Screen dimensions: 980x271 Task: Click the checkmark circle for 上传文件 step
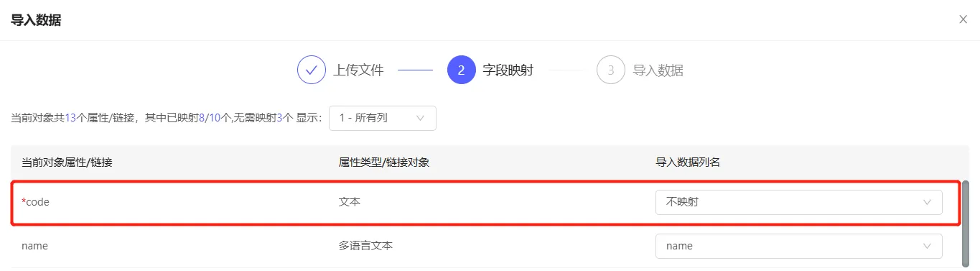click(x=312, y=70)
